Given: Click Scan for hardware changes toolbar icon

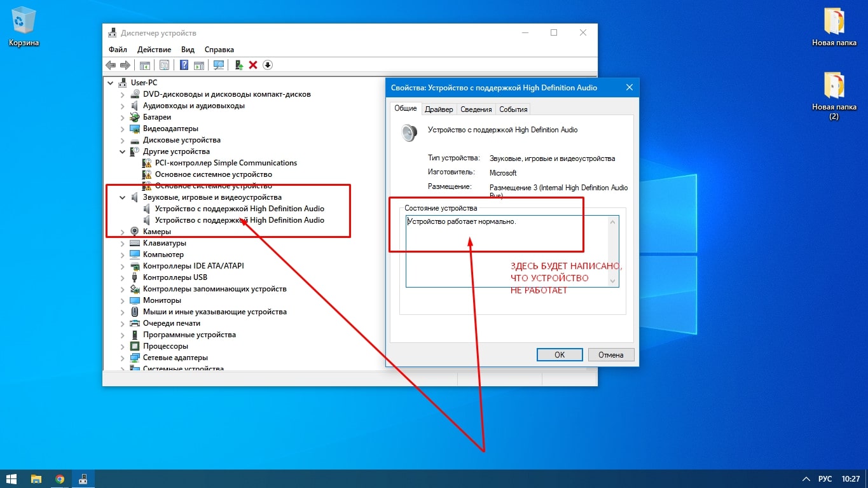Looking at the screenshot, I should [x=219, y=65].
